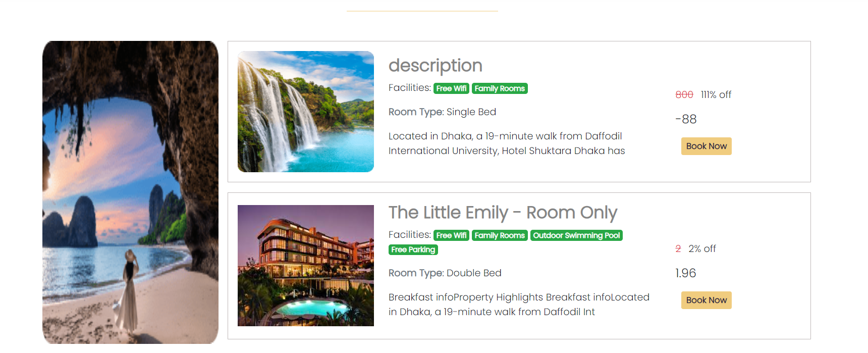868x353 pixels.
Task: Click the 111% off discount label
Action: pos(716,95)
